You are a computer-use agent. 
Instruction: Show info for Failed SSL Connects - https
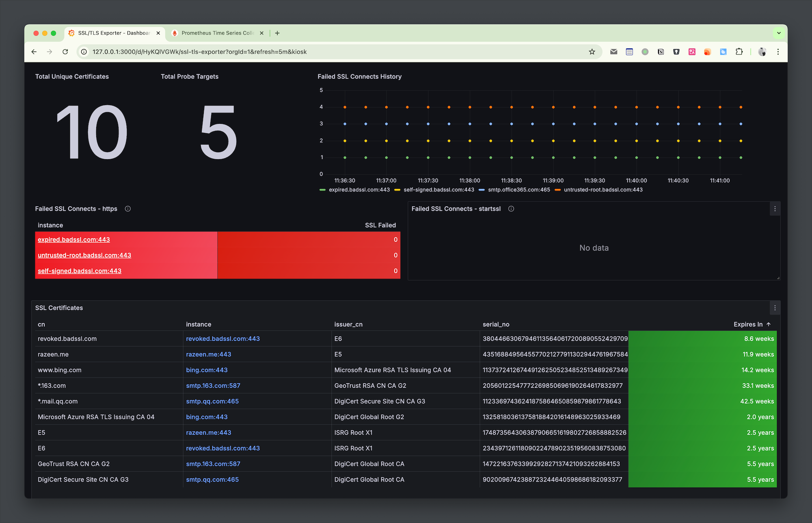tap(128, 209)
